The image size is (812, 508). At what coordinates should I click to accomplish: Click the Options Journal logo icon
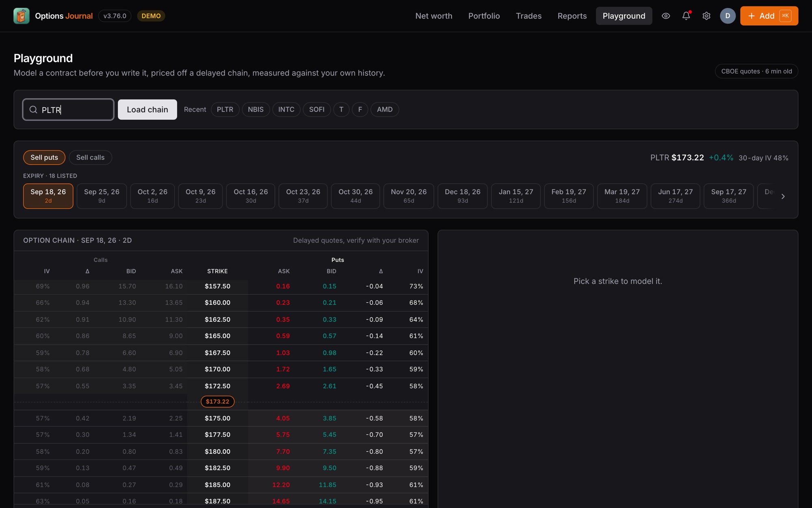[x=21, y=16]
